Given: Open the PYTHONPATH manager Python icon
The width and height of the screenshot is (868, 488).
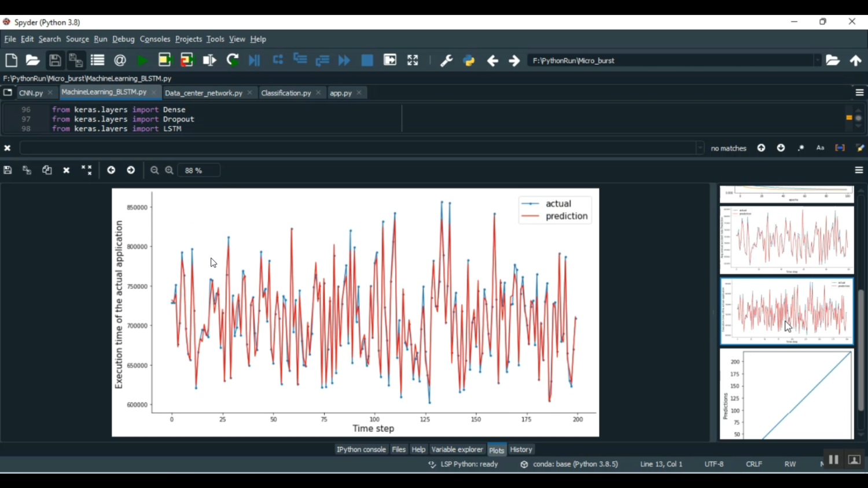Looking at the screenshot, I should (469, 60).
